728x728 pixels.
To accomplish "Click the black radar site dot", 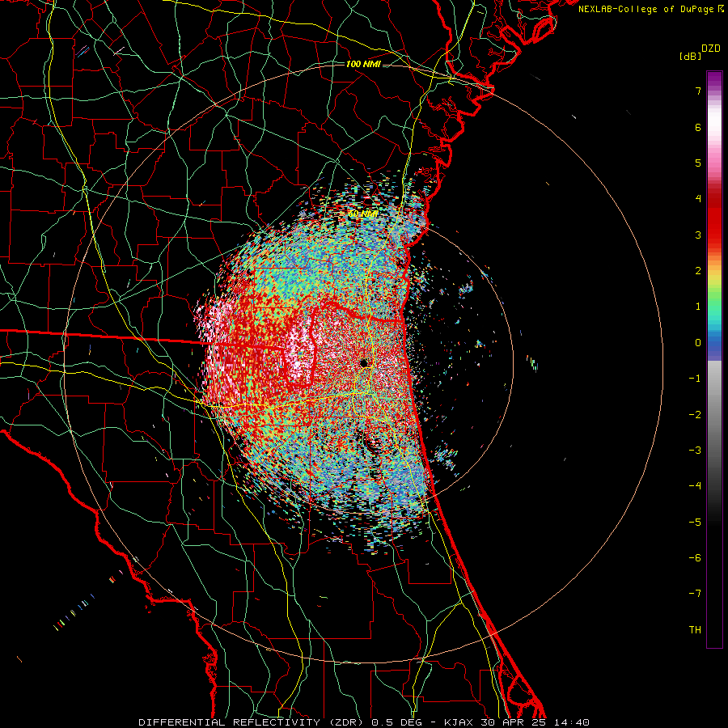I will [363, 362].
